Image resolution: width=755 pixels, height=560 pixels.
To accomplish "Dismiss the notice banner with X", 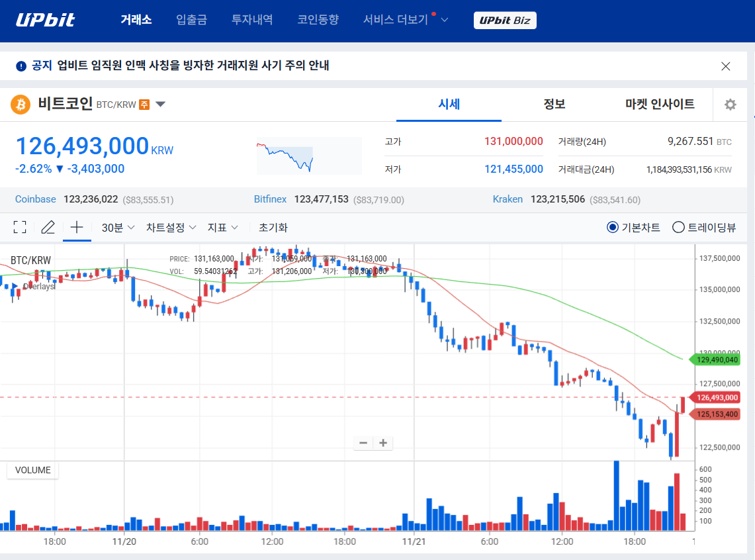I will pyautogui.click(x=725, y=66).
